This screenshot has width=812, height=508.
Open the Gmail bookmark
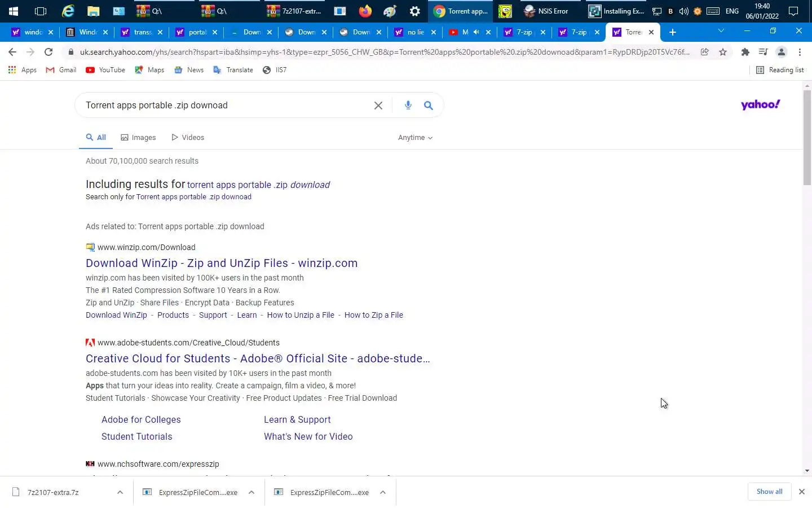pyautogui.click(x=61, y=70)
